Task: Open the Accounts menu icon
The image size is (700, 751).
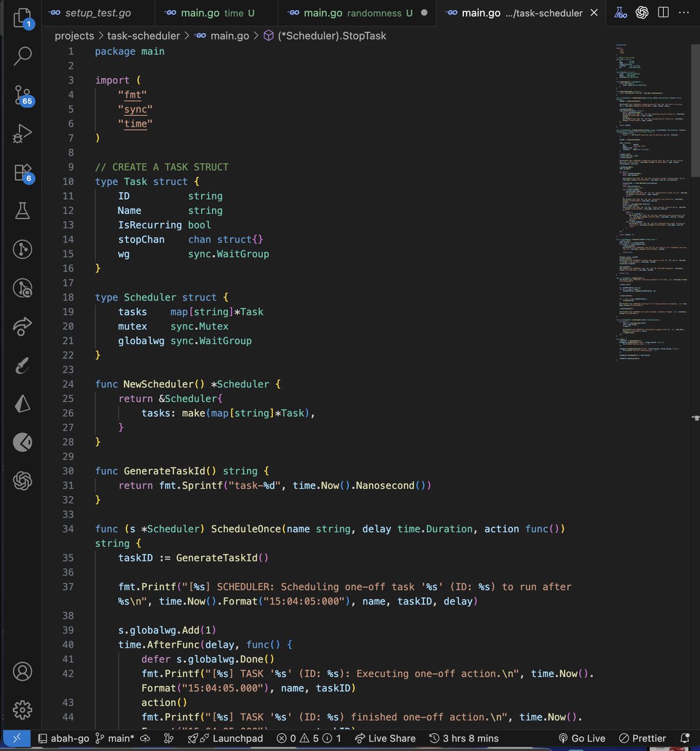Action: (x=23, y=672)
